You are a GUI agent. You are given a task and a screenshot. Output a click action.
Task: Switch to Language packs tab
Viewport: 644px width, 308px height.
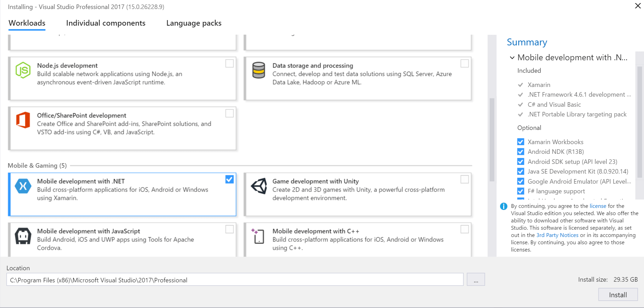click(194, 23)
